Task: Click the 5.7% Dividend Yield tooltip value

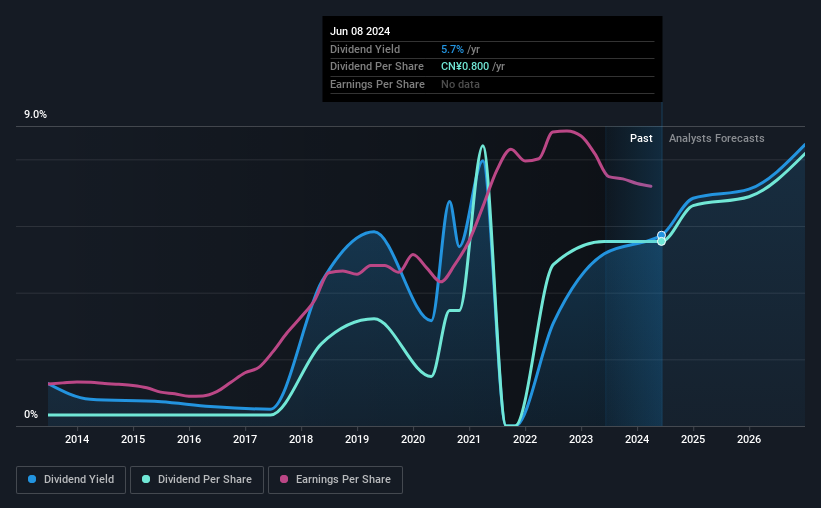Action: click(x=452, y=49)
